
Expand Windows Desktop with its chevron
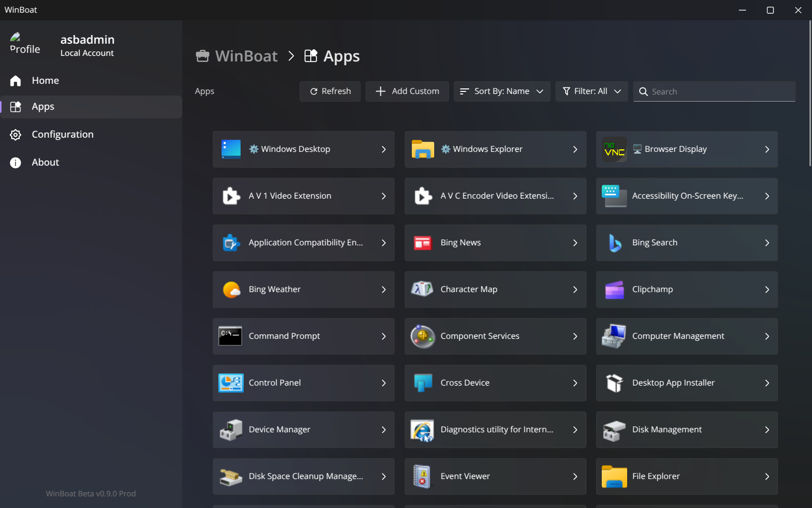coord(383,149)
